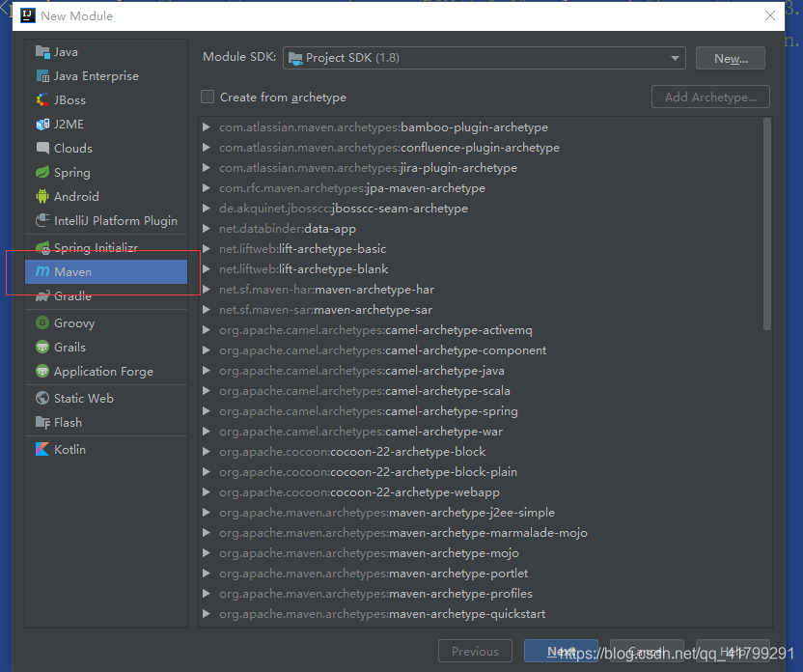Select maven-archetype-j2ee-simple row
Screen dimensions: 803x672
(482, 512)
